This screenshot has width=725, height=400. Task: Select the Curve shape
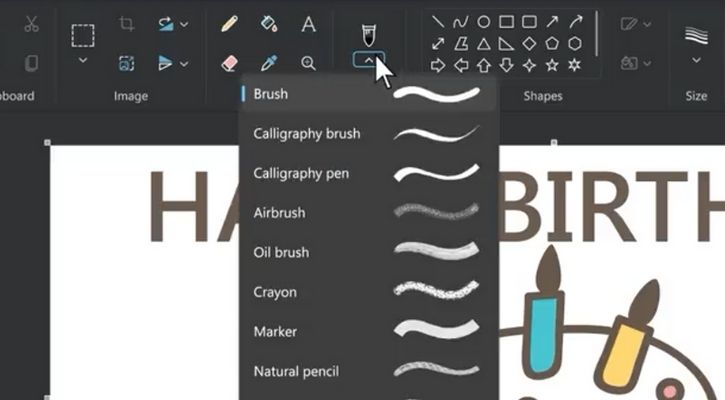461,22
